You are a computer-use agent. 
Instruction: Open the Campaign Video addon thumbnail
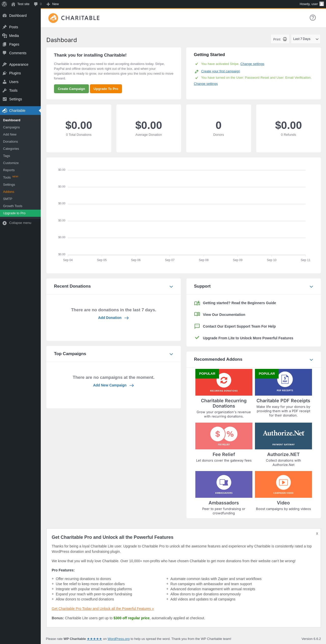click(283, 484)
